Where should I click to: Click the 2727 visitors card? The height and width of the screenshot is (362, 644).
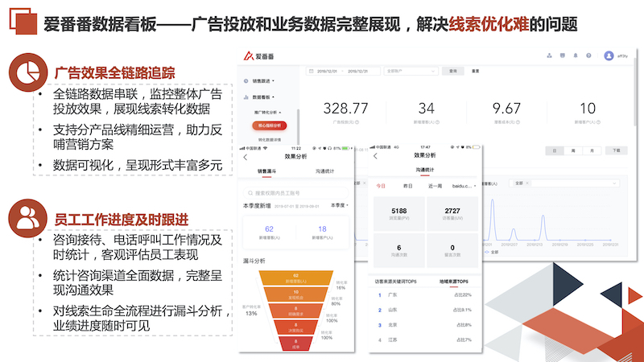tap(452, 214)
